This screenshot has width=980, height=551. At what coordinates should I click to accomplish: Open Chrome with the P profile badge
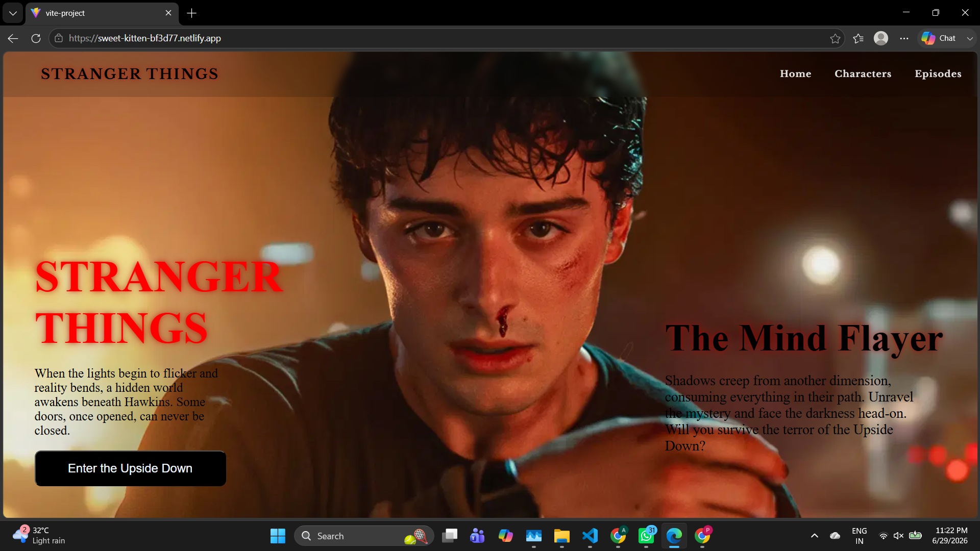[702, 536]
